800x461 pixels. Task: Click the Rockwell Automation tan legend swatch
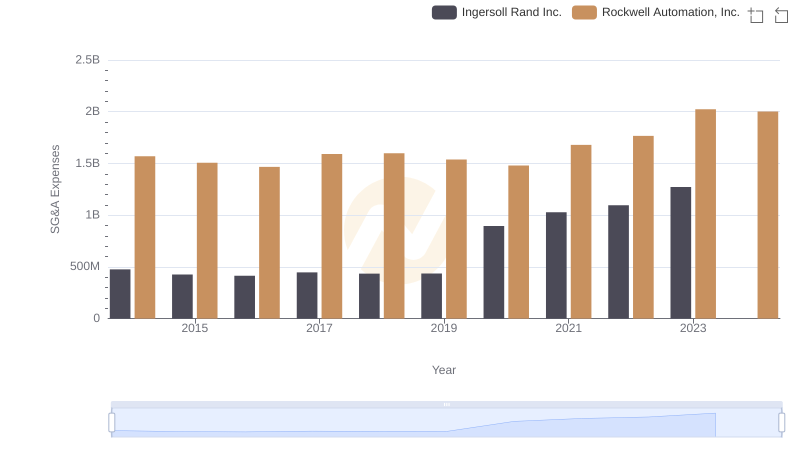click(x=584, y=12)
